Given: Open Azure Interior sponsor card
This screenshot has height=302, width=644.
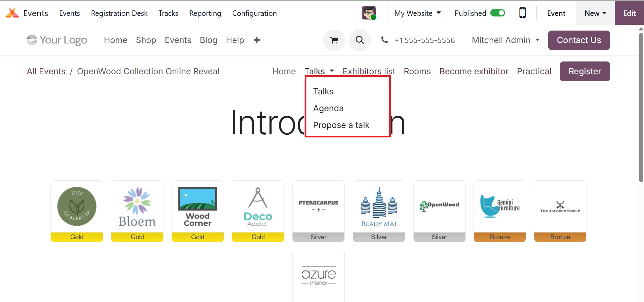Looking at the screenshot, I should pos(318,276).
